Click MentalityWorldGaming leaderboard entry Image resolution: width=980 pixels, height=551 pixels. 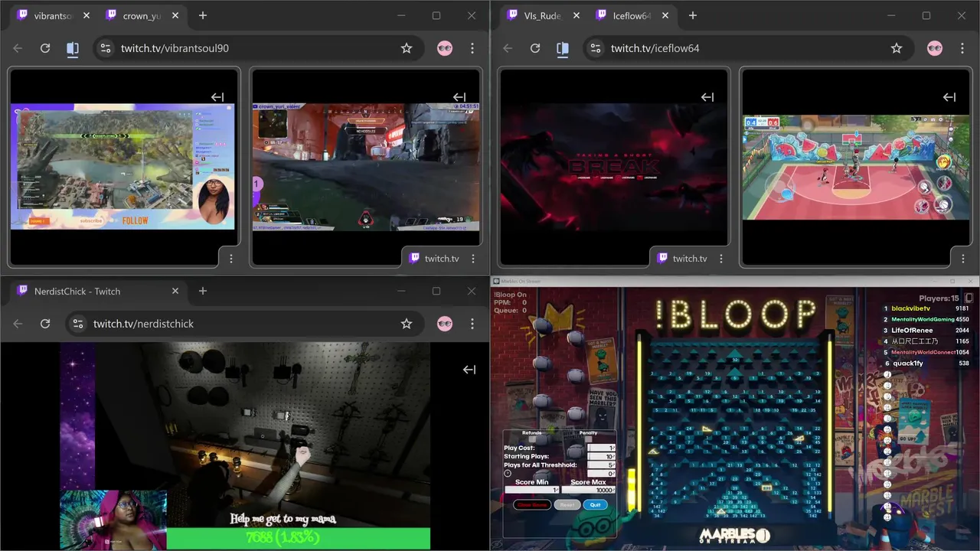922,319
